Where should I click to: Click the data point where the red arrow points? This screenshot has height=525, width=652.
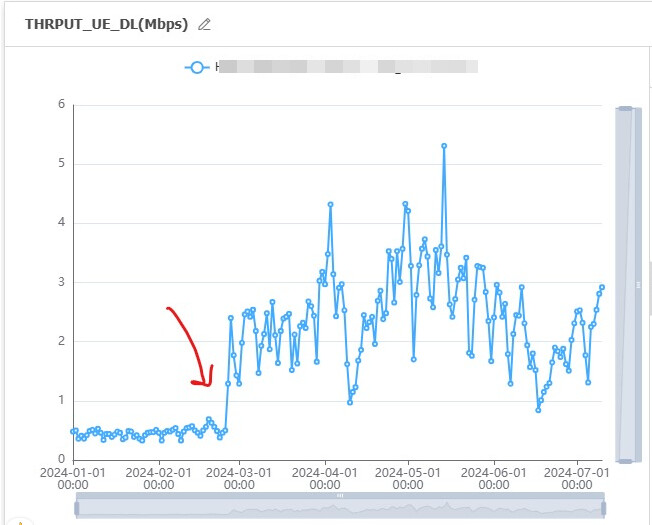(209, 420)
